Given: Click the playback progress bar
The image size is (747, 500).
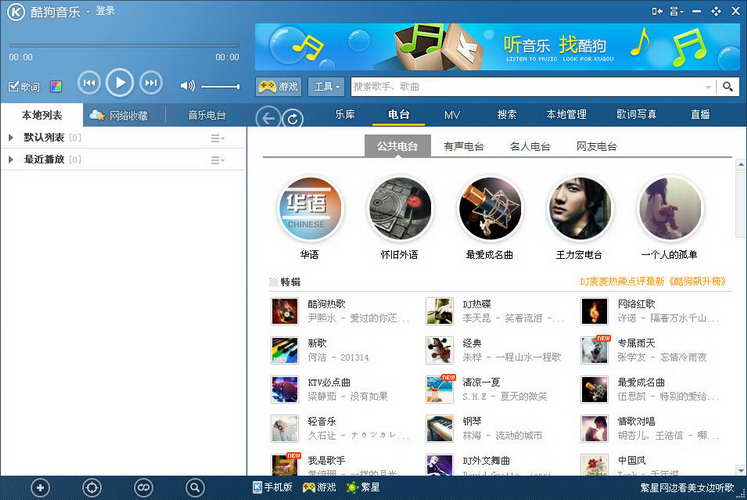Looking at the screenshot, I should (124, 46).
